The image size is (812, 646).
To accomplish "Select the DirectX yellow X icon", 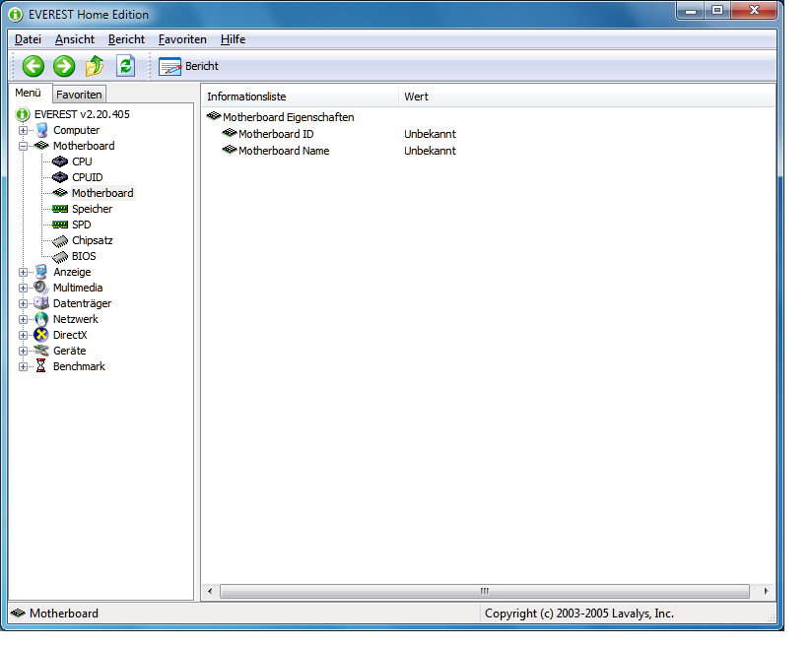I will coord(41,335).
